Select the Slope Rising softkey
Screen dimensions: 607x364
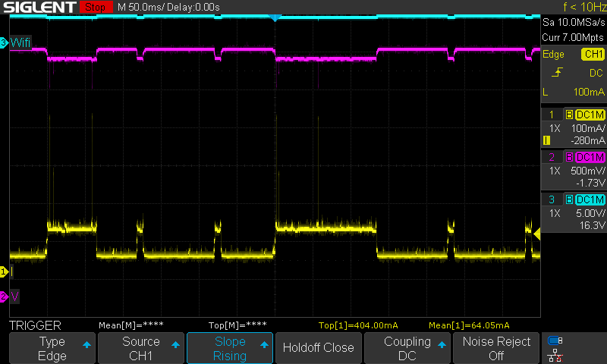pyautogui.click(x=230, y=348)
